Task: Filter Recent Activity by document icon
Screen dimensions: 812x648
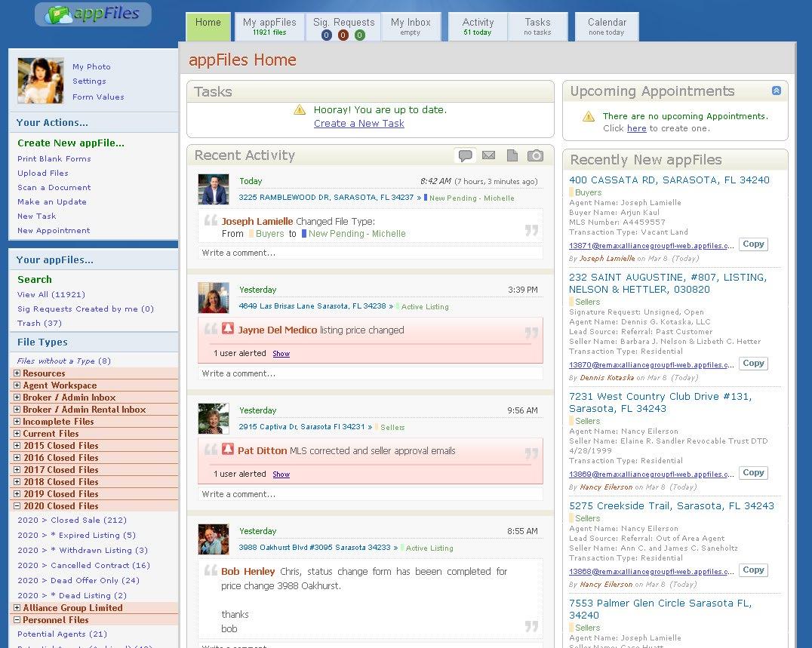Action: [x=512, y=155]
